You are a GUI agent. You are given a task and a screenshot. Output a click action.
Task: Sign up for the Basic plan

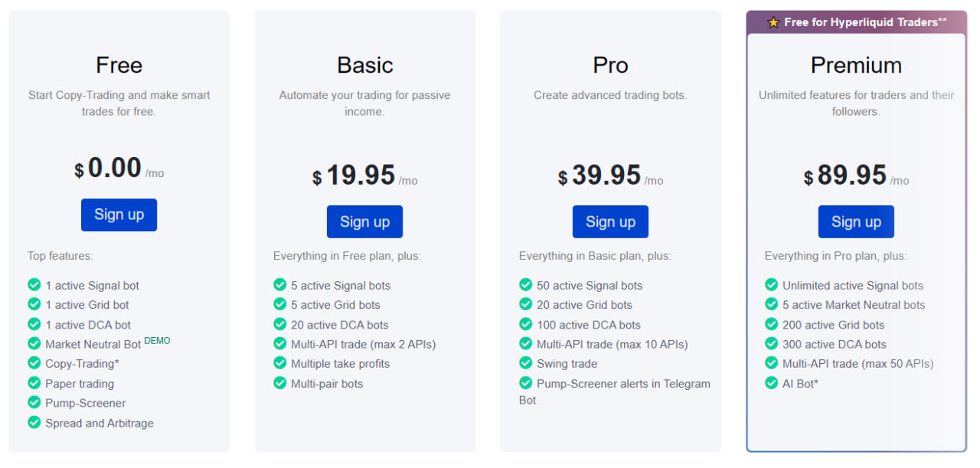tap(364, 221)
